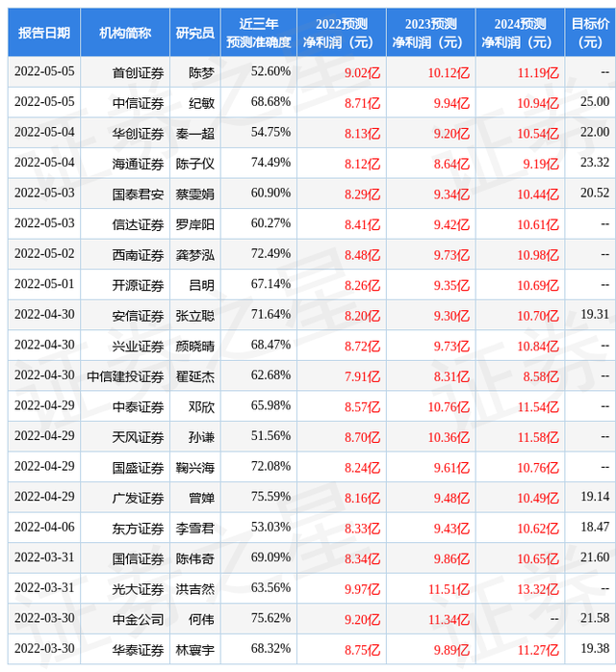This screenshot has height=672, width=616.
Task: Click researcher name 何伟
Action: [201, 620]
